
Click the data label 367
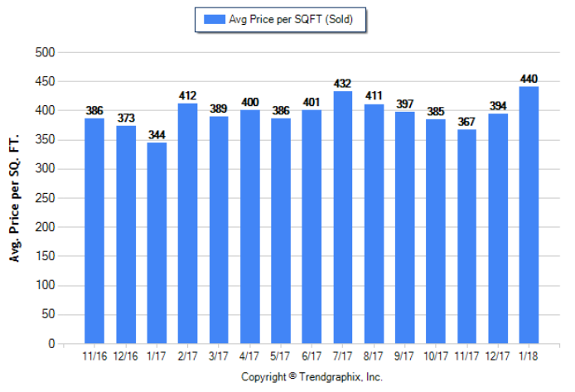coord(466,122)
